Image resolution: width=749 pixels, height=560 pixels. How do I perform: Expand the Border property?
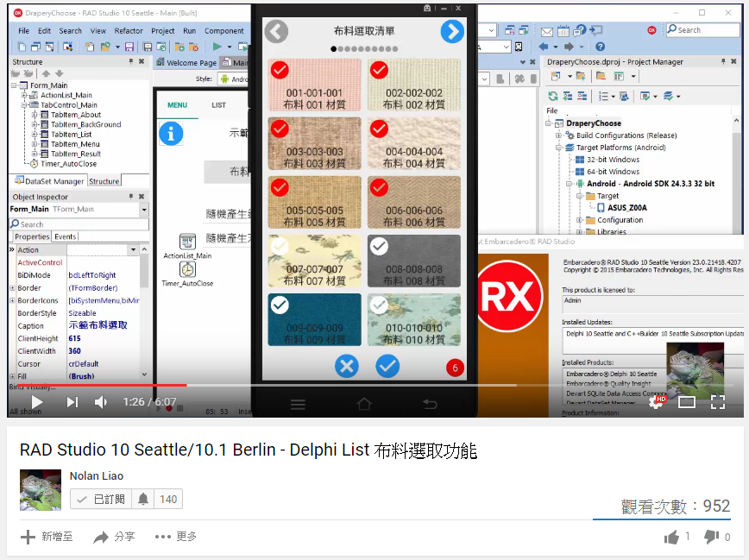click(12, 288)
